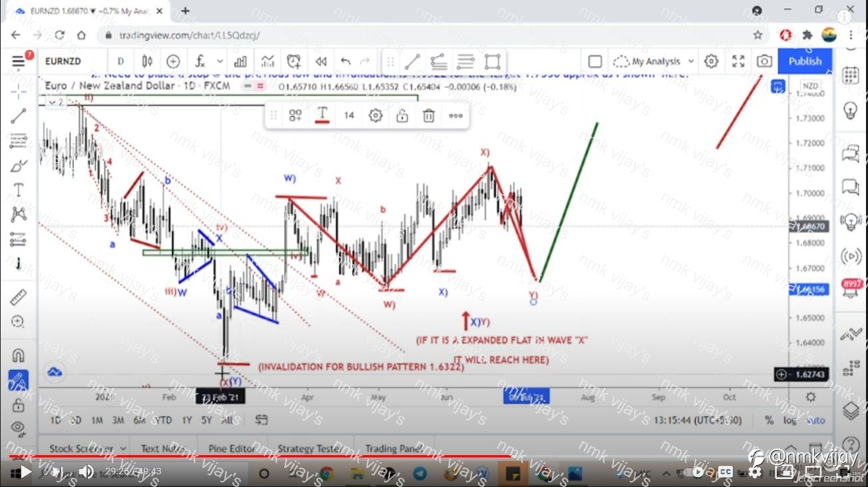The width and height of the screenshot is (868, 487).
Task: Play the YouTube video
Action: [26, 472]
